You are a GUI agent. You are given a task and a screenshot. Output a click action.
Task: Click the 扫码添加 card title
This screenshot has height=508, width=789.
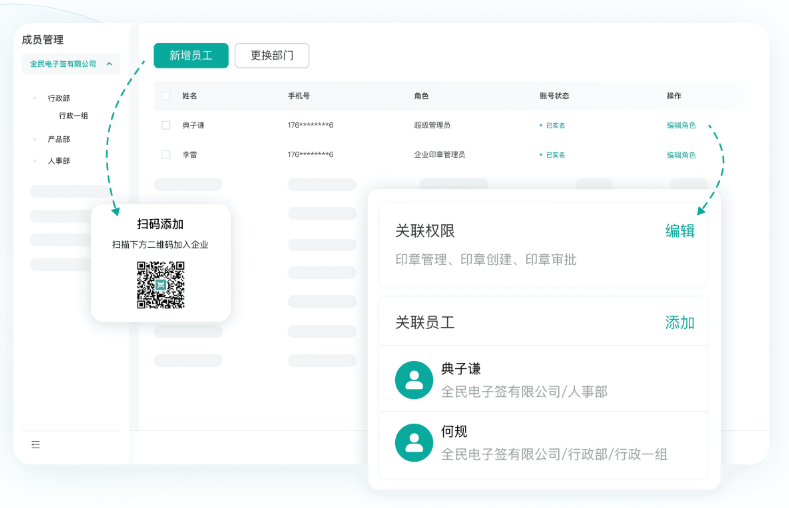[161, 224]
